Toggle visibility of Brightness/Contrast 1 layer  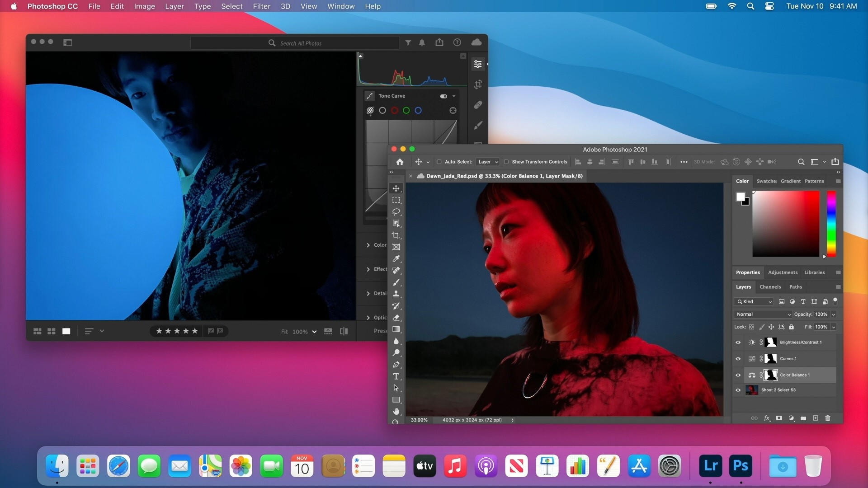[x=738, y=342]
